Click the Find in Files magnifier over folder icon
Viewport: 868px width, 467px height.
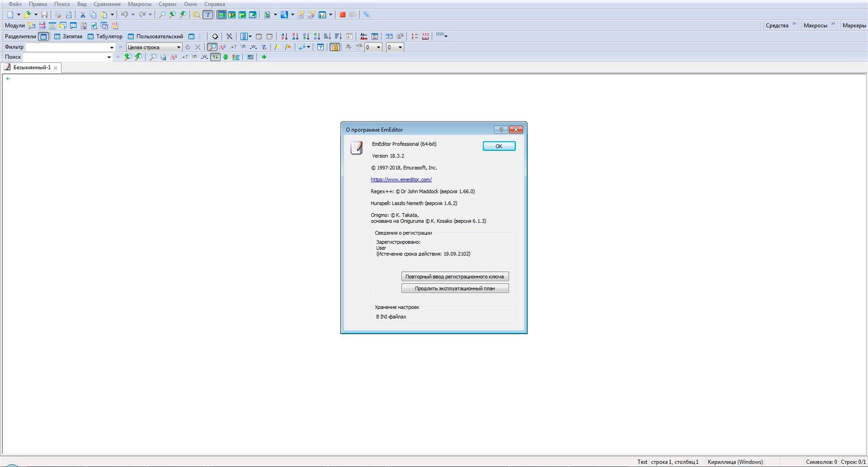(197, 14)
